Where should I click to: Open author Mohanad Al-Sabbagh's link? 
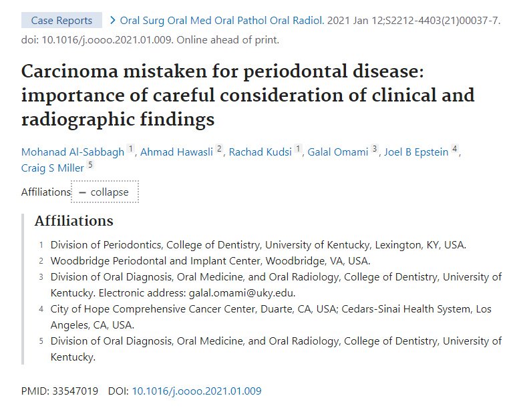(x=73, y=152)
